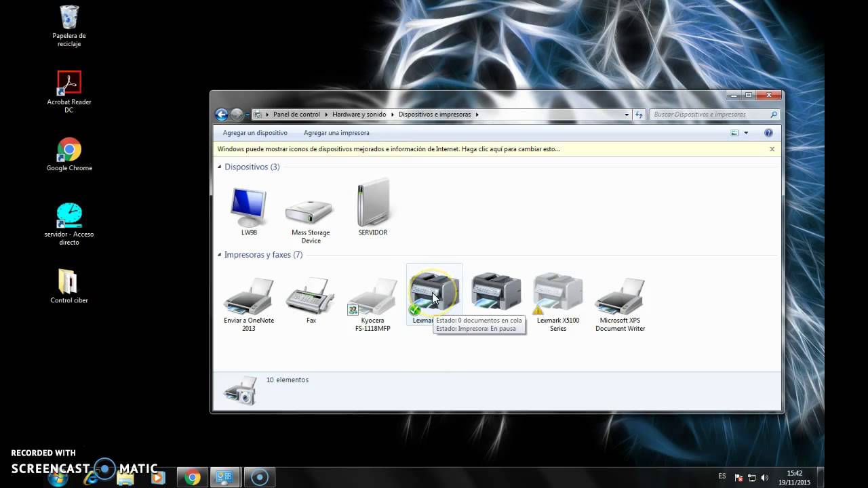
Task: Click the Screencast recorder taskbar button
Action: click(x=259, y=478)
